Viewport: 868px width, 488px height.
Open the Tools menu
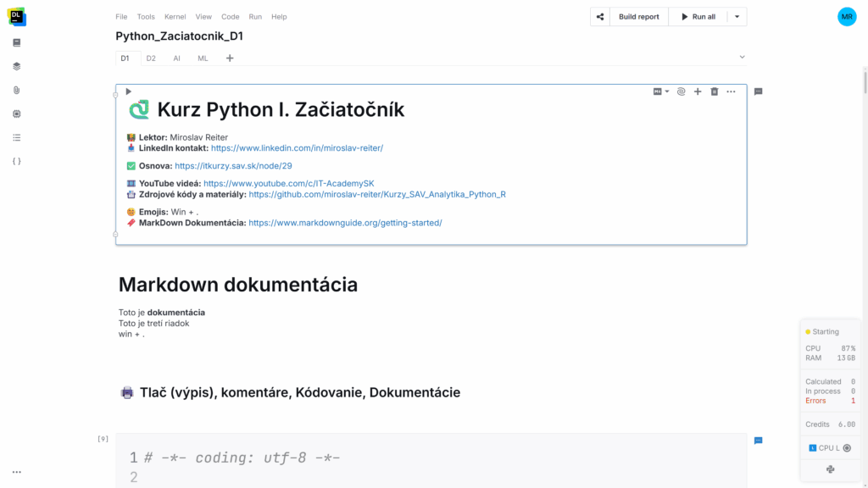[146, 17]
